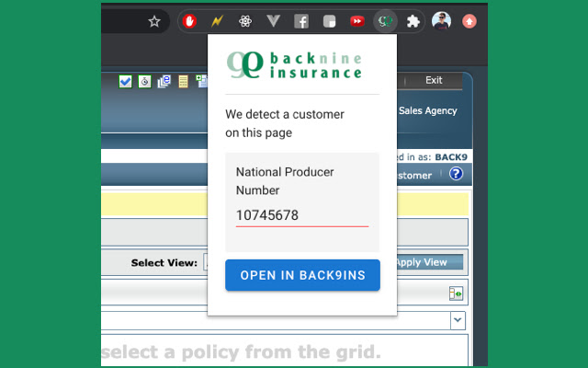Click the grid column toggle icon
This screenshot has height=368, width=588.
pos(456,293)
